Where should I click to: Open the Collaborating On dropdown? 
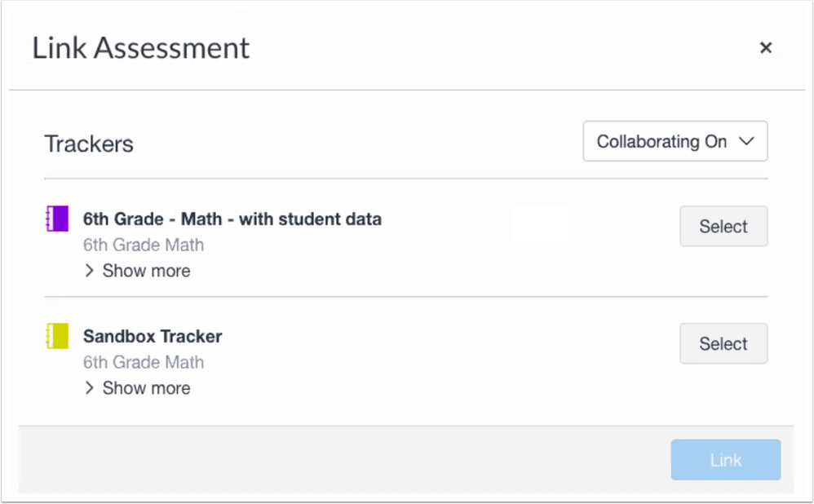[675, 141]
